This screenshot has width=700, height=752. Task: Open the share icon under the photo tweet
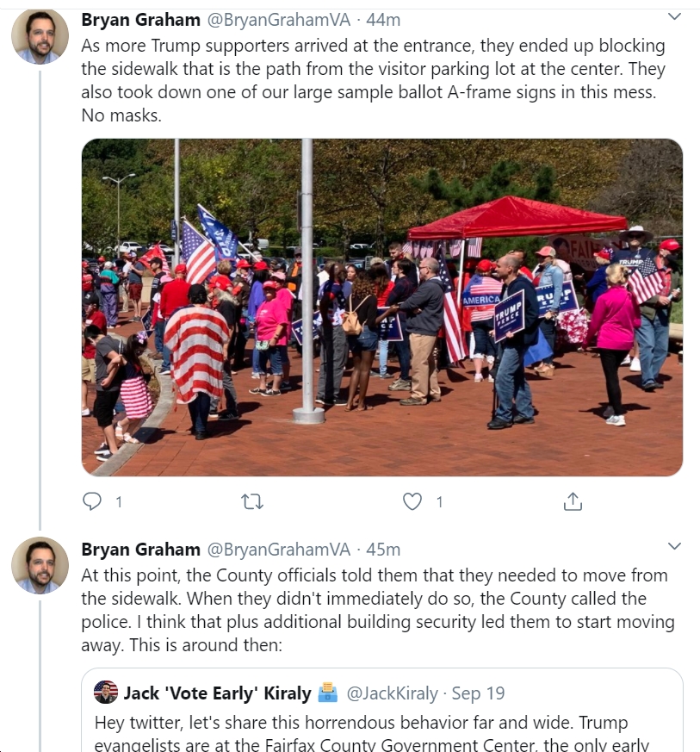(x=573, y=501)
